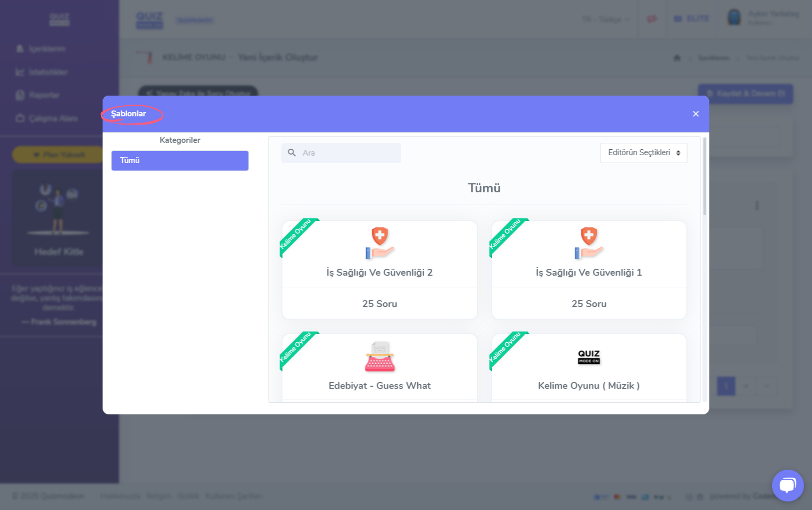Select the Tümü category
Image resolution: width=812 pixels, height=510 pixels.
[x=180, y=160]
